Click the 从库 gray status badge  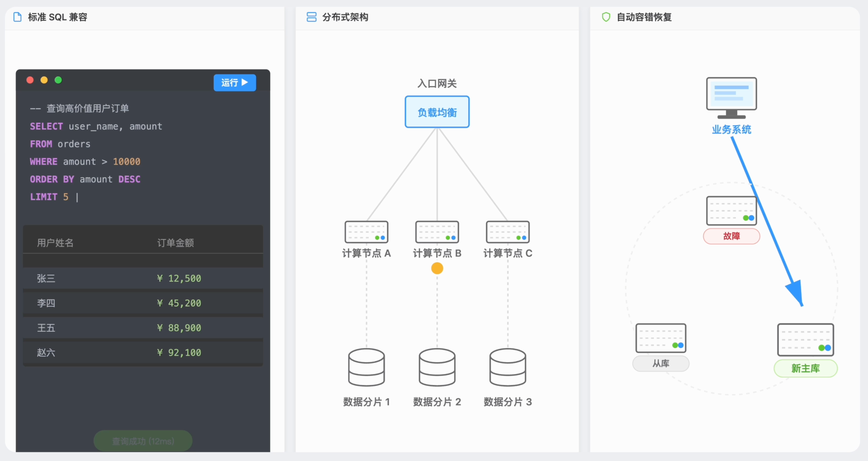pyautogui.click(x=661, y=363)
